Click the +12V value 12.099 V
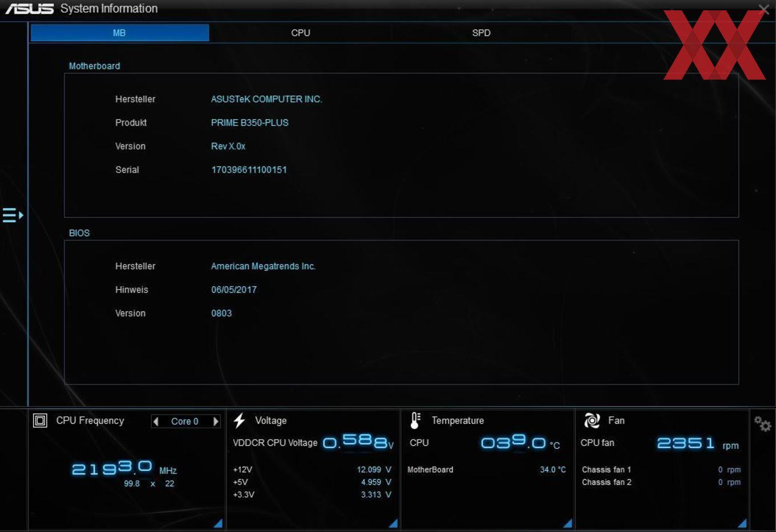The width and height of the screenshot is (776, 532). pos(374,470)
